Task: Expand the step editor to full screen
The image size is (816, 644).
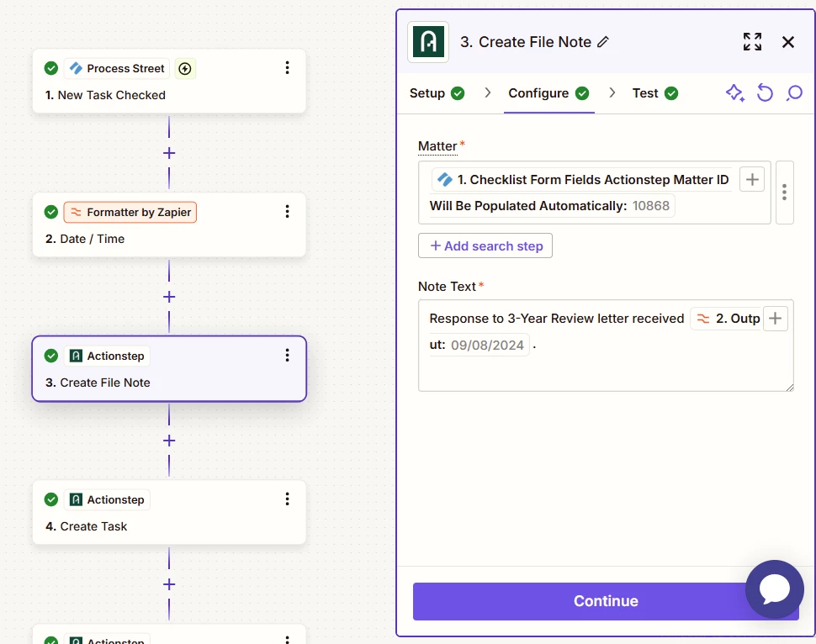Action: (x=752, y=42)
